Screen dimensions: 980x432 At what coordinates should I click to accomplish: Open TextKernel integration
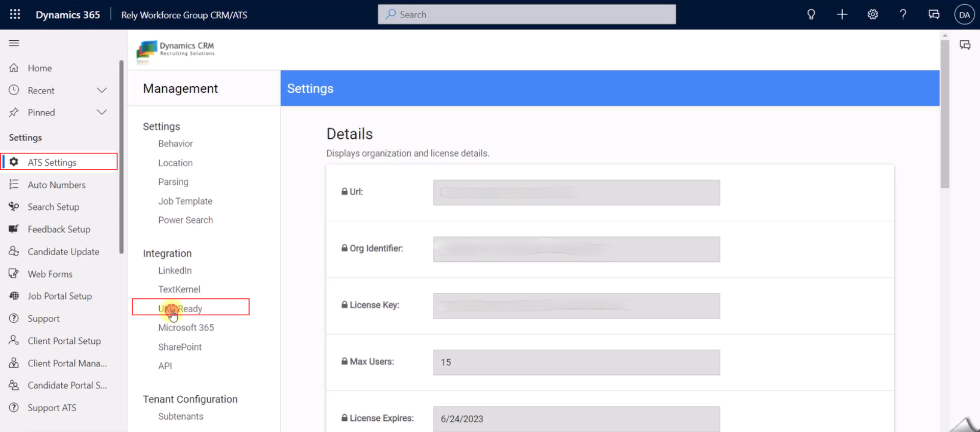pos(179,290)
